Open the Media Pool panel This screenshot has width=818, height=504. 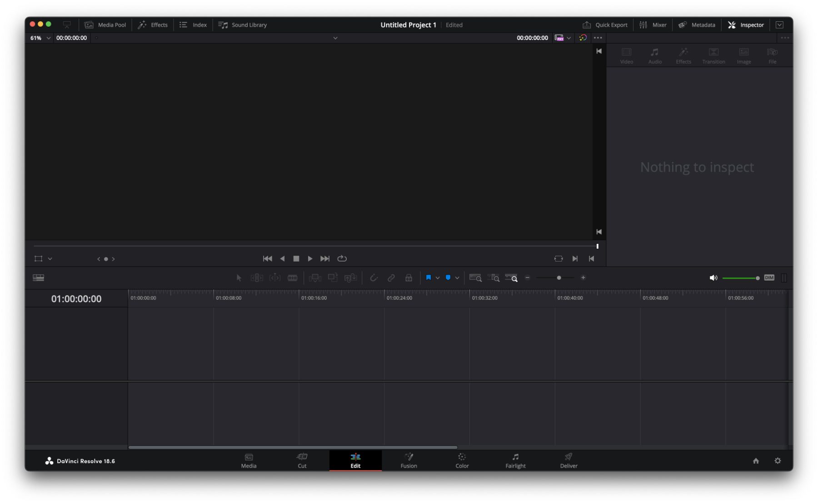tap(105, 25)
